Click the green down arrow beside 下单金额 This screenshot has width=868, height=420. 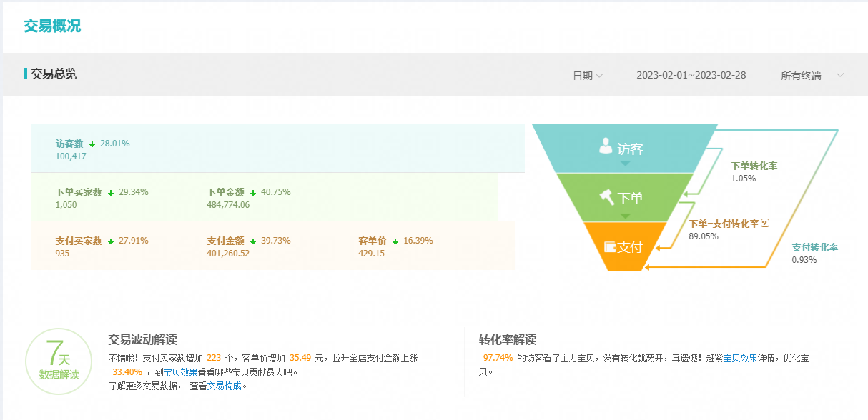(253, 192)
